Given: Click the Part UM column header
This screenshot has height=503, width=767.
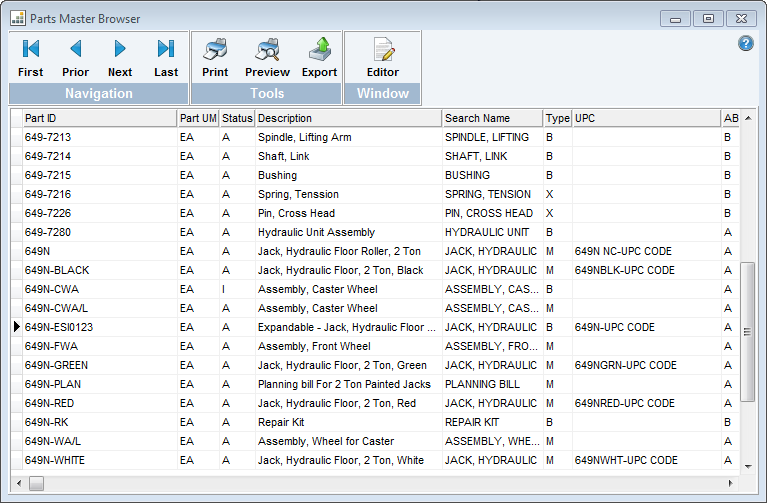Looking at the screenshot, I should [x=198, y=118].
